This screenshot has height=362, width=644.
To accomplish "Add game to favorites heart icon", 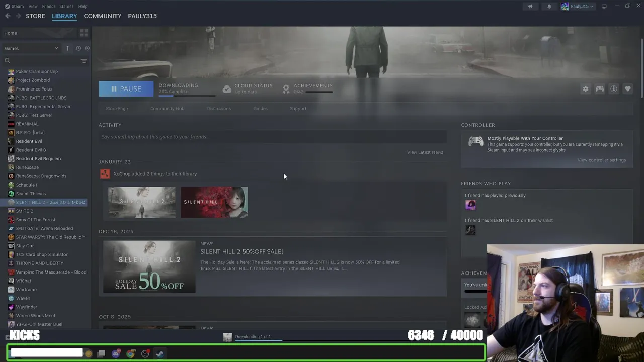I will coord(627,89).
